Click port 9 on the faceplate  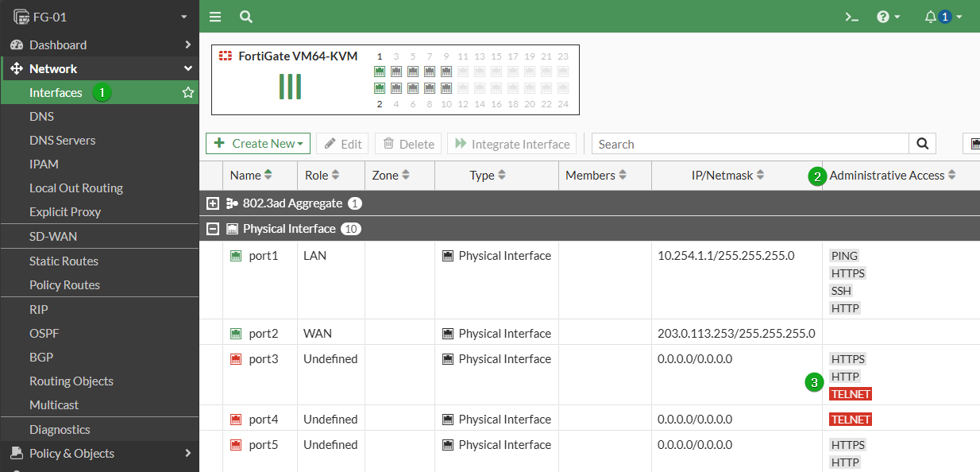446,72
